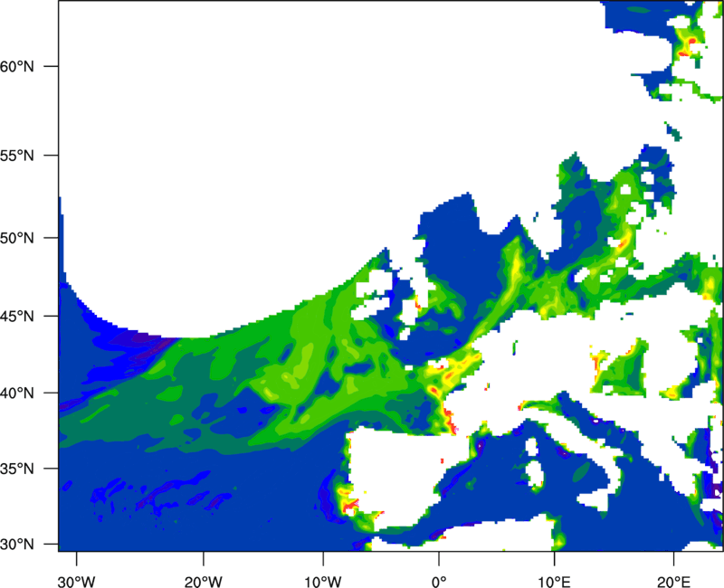Click the 55°N latitude label

17,156
